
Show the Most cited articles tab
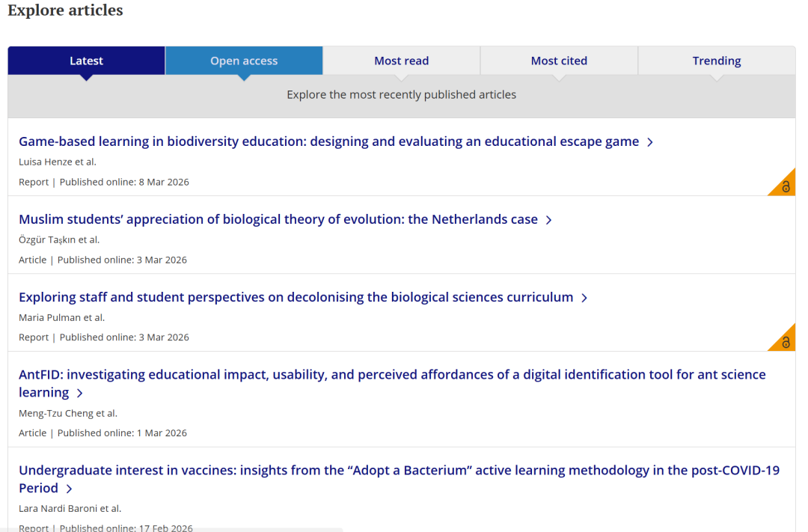pos(559,61)
